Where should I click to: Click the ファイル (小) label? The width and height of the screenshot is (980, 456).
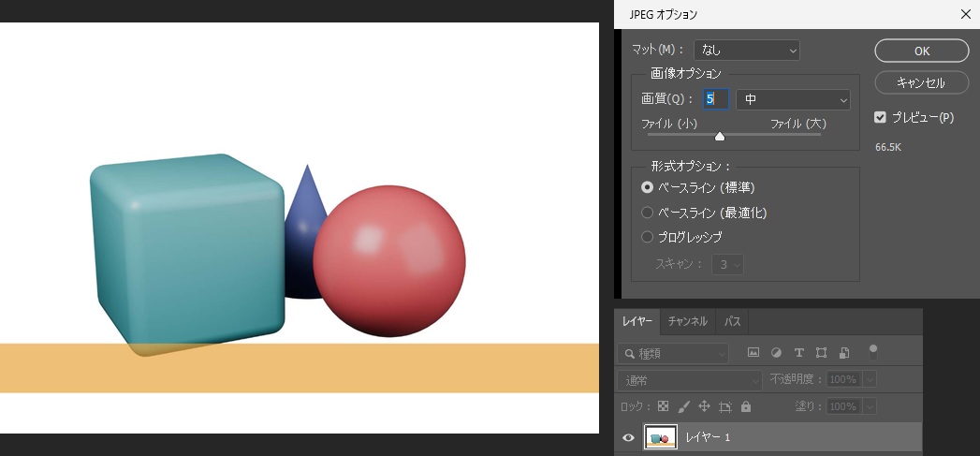click(669, 124)
